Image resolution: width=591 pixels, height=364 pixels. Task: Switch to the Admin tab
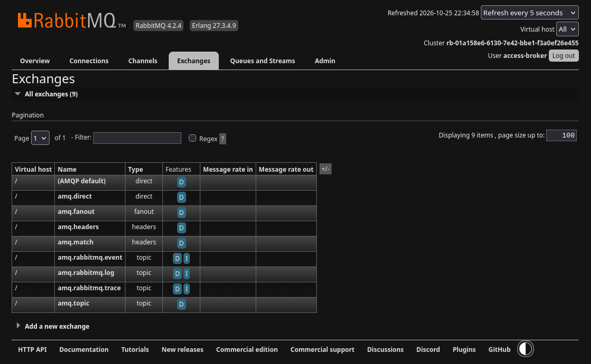(x=325, y=61)
